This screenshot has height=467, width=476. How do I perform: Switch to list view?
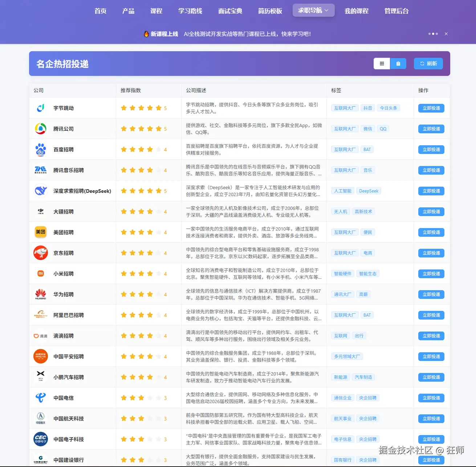(x=398, y=64)
